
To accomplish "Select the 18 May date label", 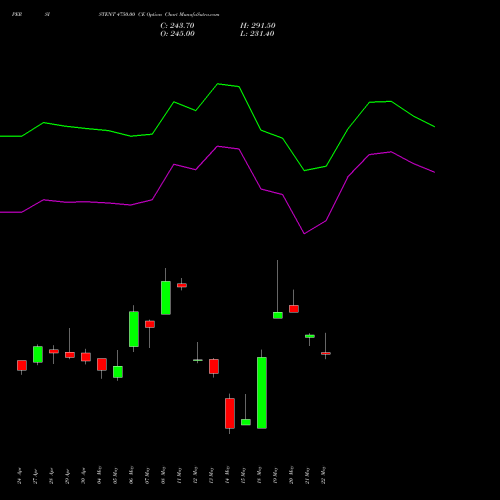I will pos(259,475).
